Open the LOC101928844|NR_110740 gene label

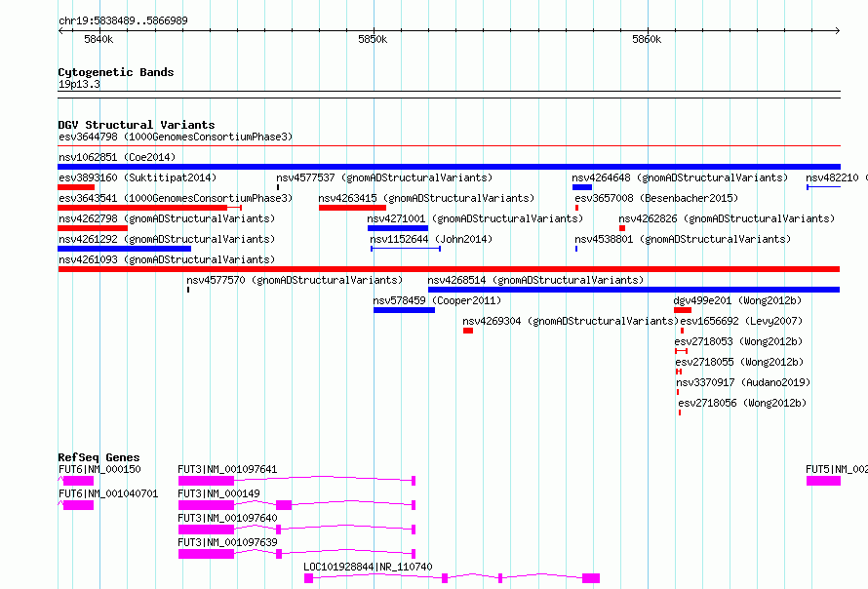pos(368,567)
